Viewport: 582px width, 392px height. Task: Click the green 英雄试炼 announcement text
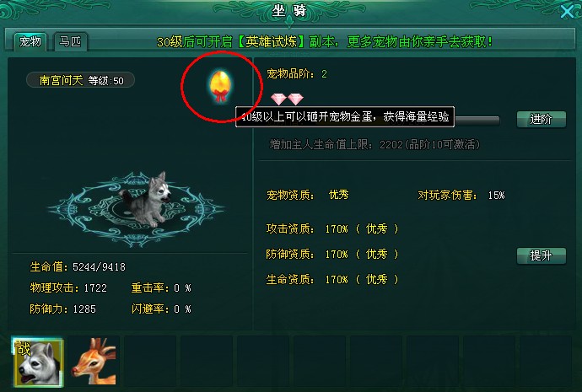click(325, 41)
